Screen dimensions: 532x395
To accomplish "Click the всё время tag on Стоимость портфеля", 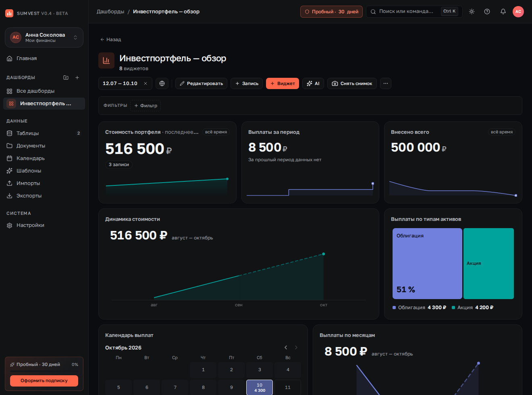I will point(216,132).
